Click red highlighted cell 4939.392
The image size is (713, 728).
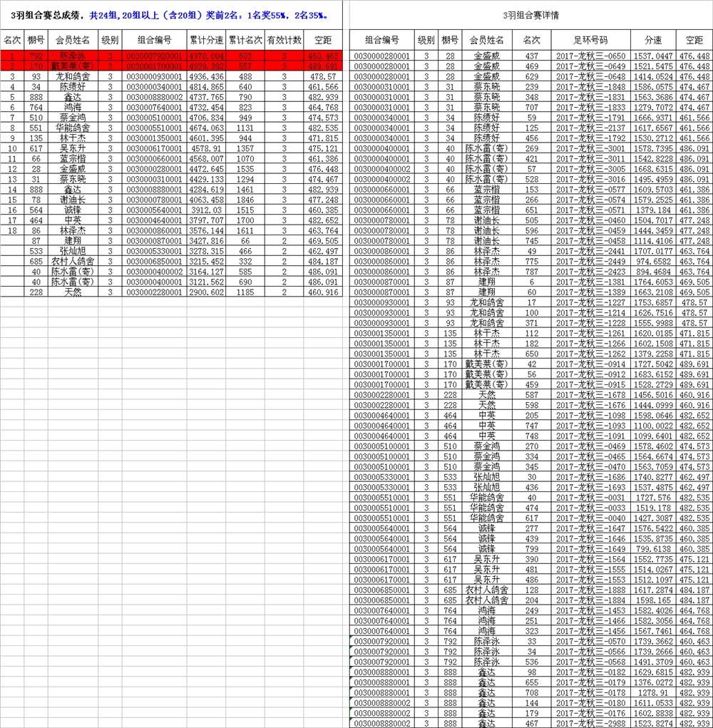click(206, 66)
